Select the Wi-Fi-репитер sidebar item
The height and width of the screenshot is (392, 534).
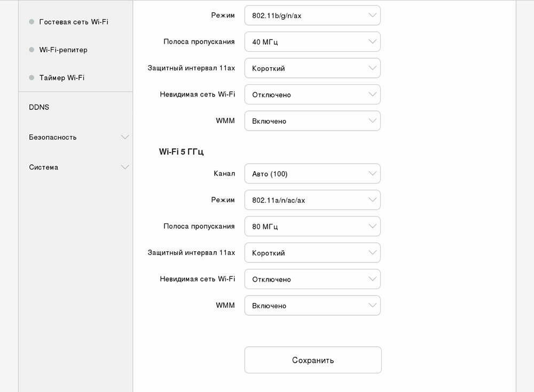coord(64,50)
